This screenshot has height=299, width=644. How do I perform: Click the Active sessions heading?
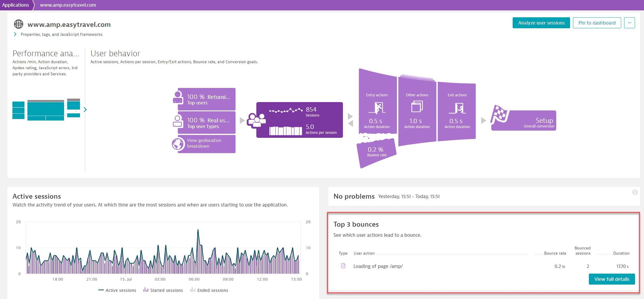(37, 196)
